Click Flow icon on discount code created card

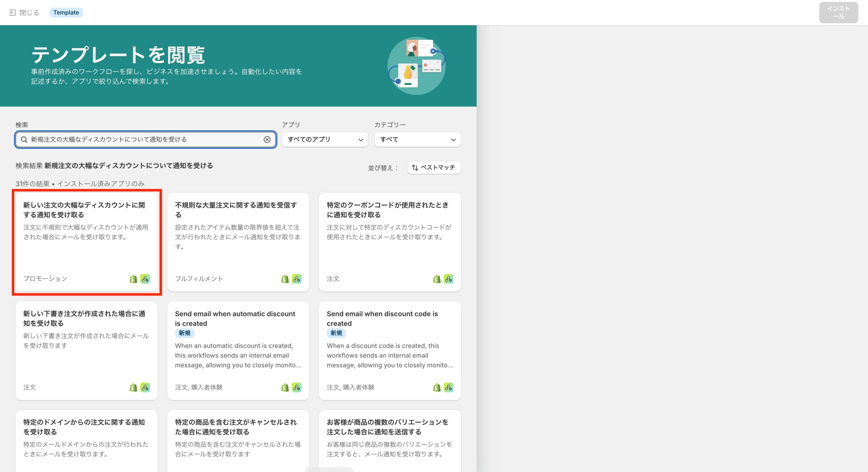[x=448, y=388]
